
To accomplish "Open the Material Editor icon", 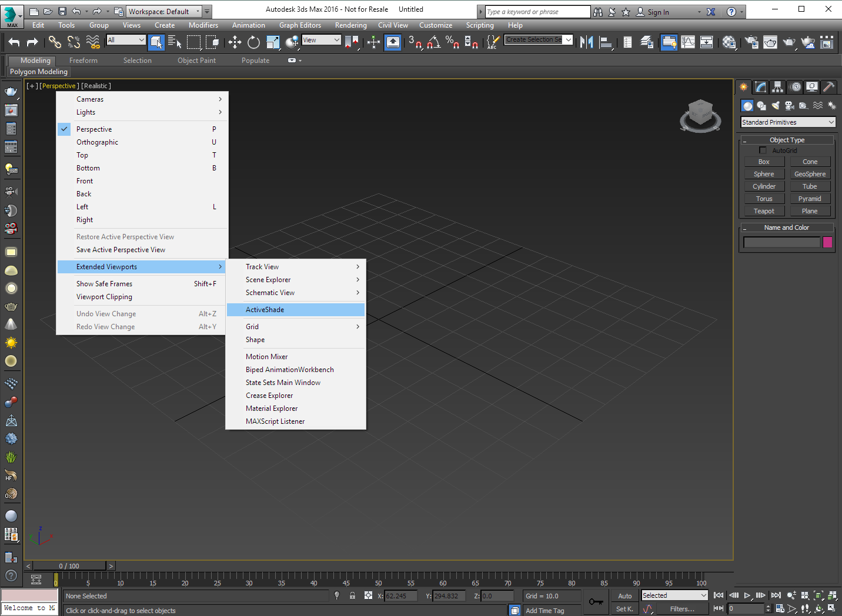I will click(729, 42).
